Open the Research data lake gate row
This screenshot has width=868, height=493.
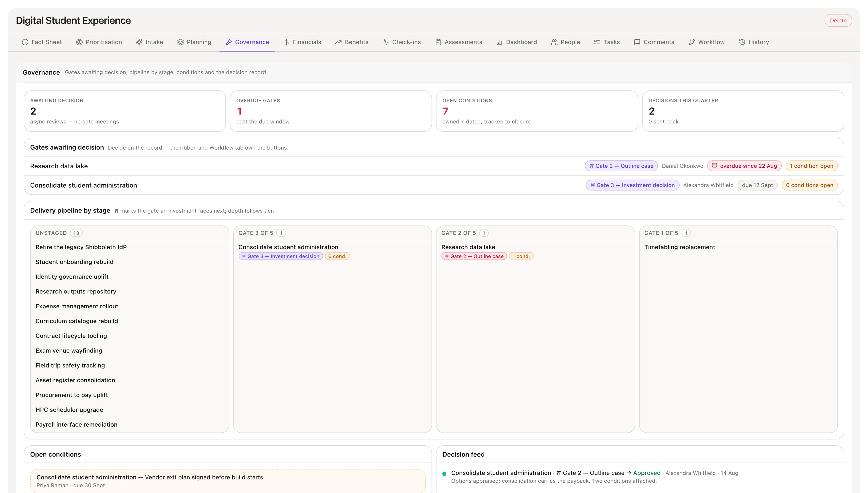click(x=434, y=166)
